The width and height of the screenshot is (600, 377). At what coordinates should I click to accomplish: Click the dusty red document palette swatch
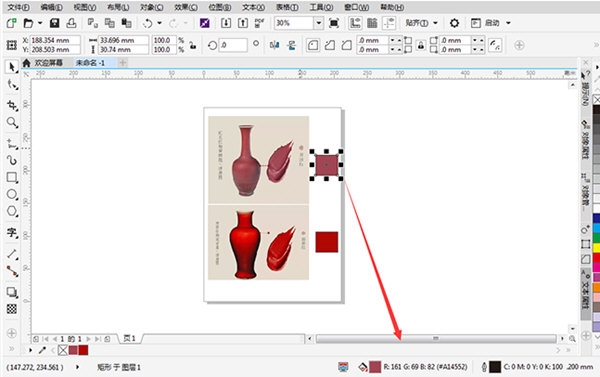[x=73, y=350]
